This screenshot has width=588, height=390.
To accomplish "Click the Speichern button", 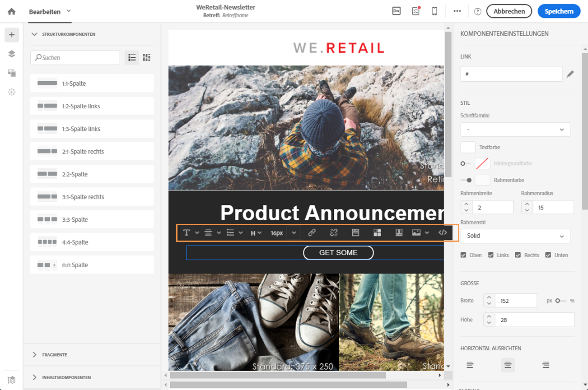I will coord(559,11).
